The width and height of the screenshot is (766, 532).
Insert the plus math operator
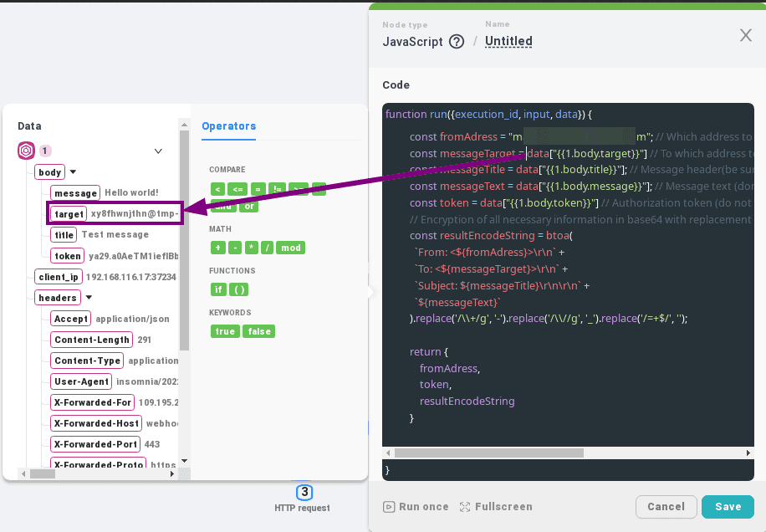coord(217,248)
